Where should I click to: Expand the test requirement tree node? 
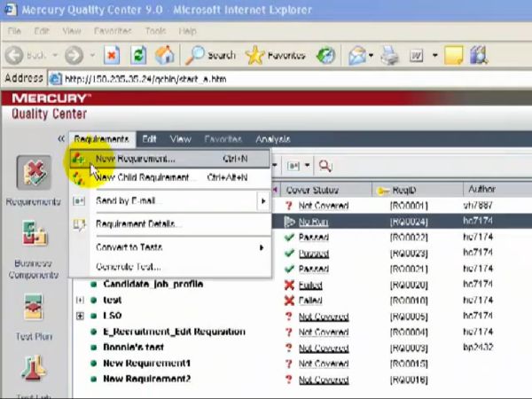coord(80,300)
